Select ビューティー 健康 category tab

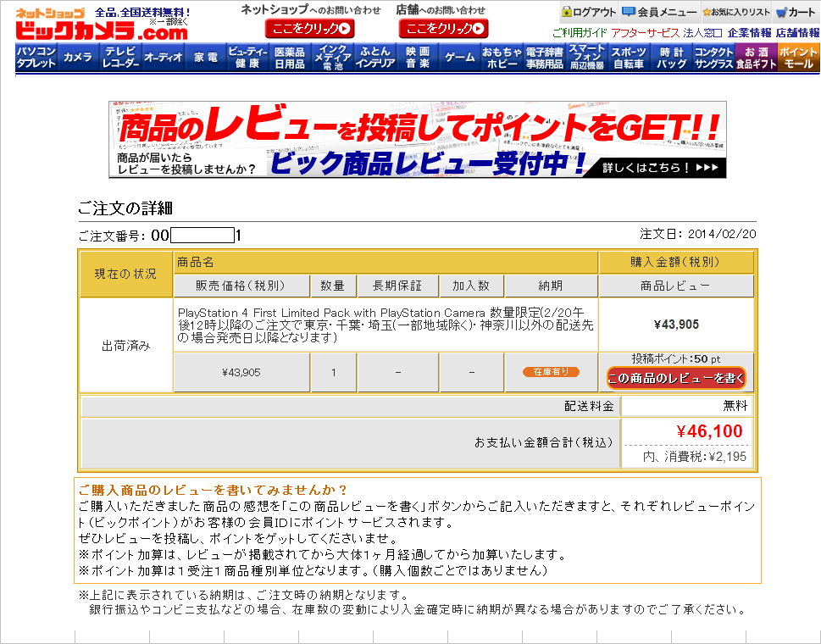(x=247, y=57)
